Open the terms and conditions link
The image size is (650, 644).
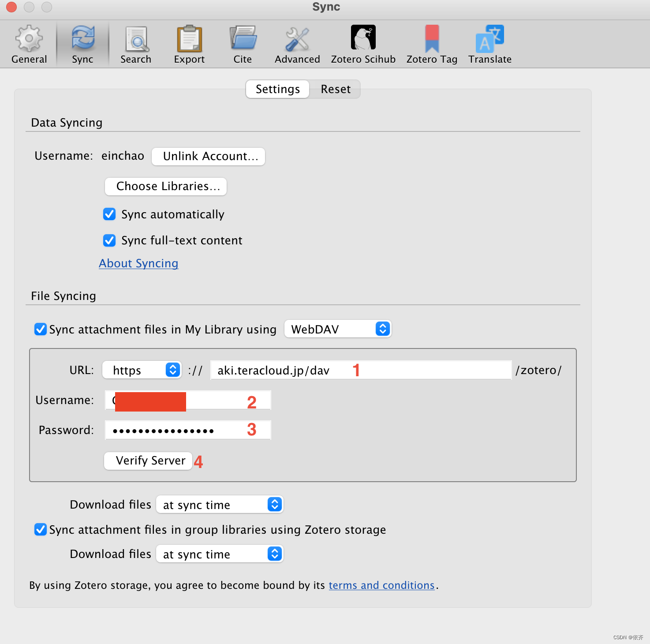[x=382, y=585]
